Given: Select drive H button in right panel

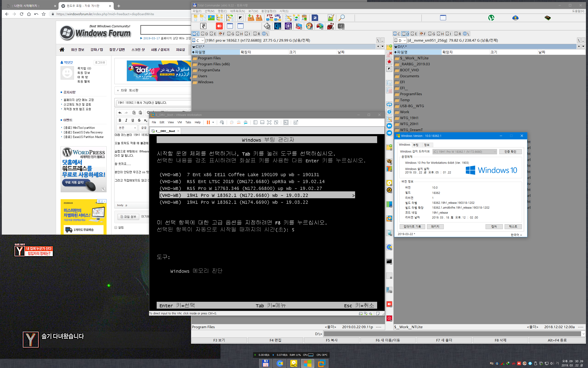Looking at the screenshot, I should click(440, 34).
